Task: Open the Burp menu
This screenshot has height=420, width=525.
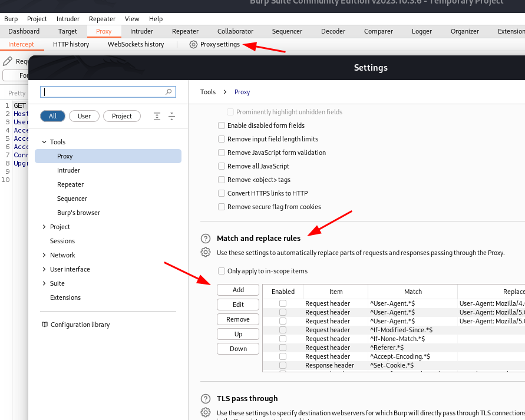Action: [x=11, y=19]
